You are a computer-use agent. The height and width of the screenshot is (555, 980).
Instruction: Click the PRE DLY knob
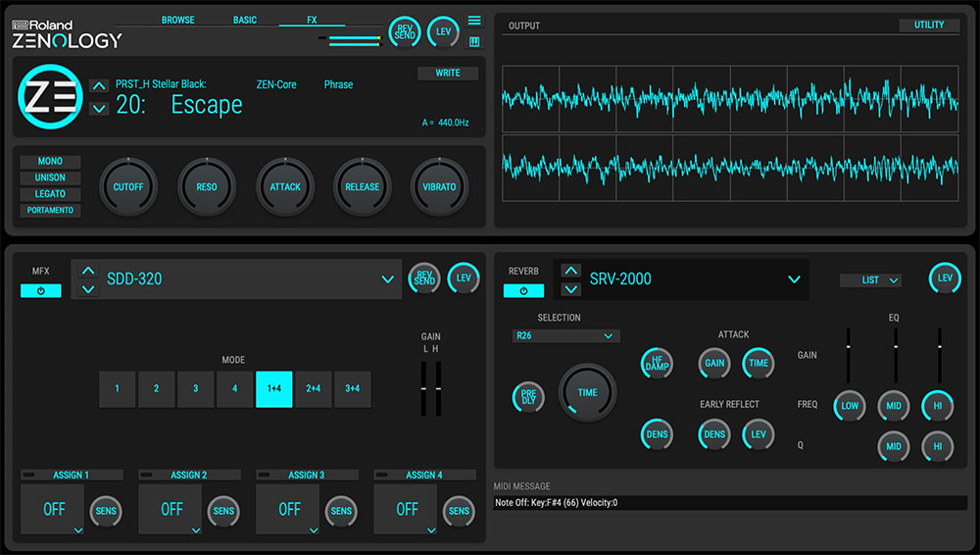click(528, 397)
